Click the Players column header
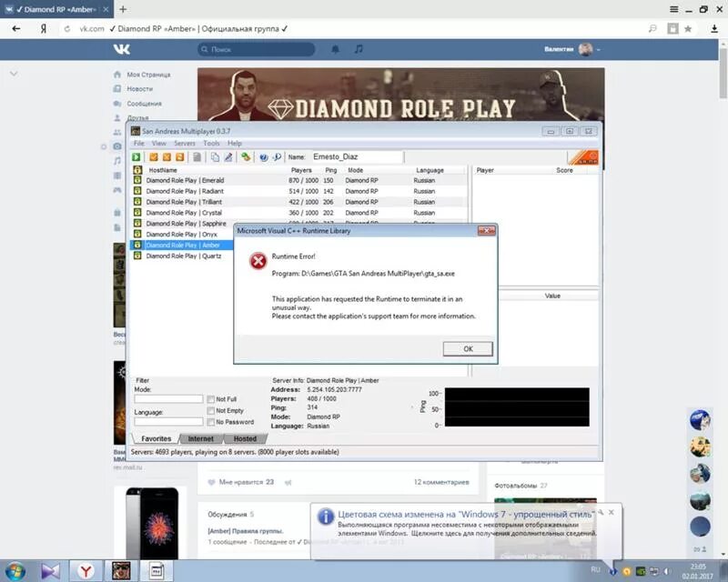The height and width of the screenshot is (582, 728). [301, 170]
